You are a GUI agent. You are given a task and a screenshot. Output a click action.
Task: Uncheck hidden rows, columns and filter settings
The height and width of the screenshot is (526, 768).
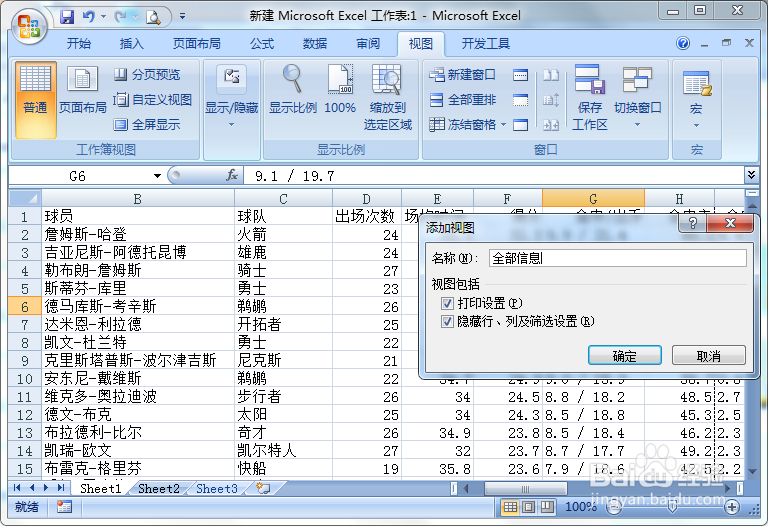pos(447,322)
